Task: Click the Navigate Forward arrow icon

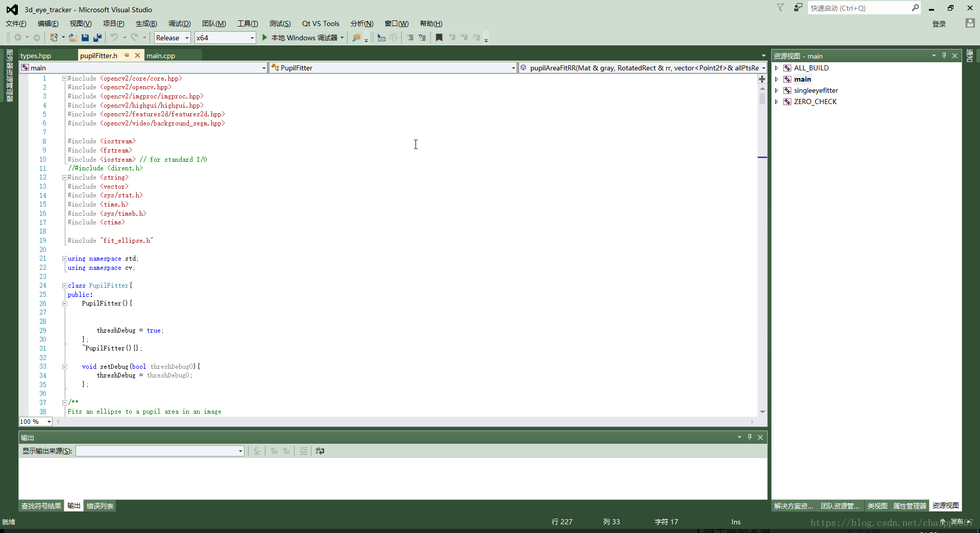Action: (36, 38)
